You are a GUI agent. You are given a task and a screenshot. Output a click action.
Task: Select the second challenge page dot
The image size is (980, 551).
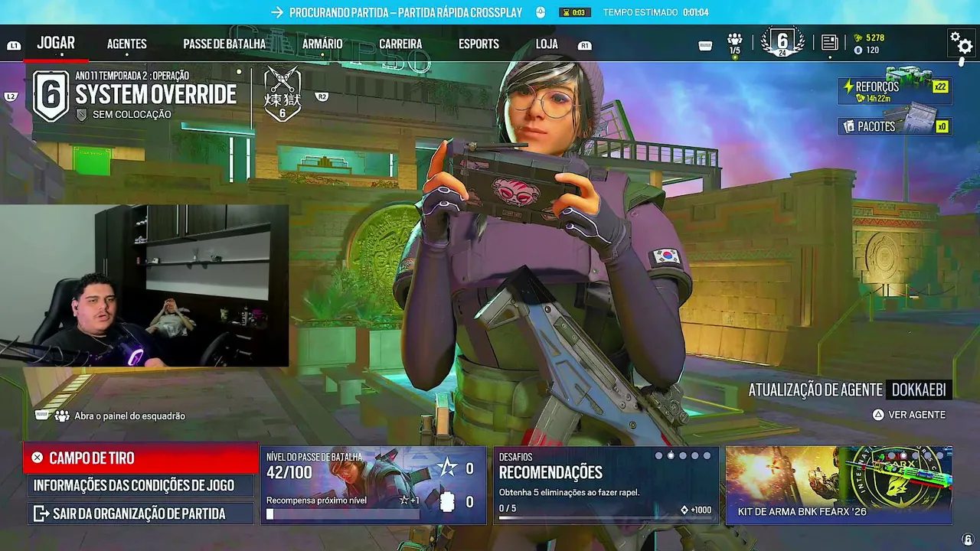(671, 456)
